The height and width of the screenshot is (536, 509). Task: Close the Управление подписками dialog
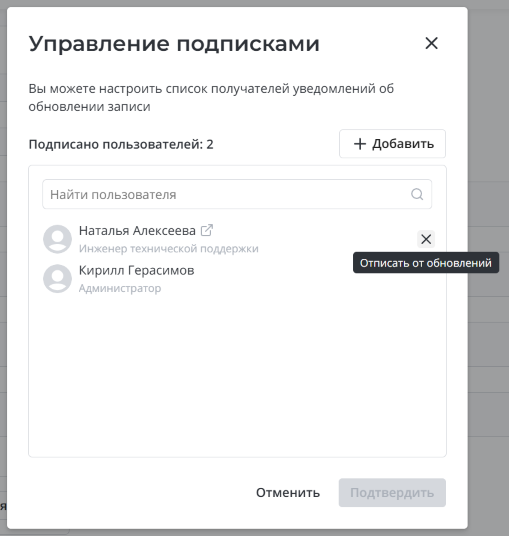coord(431,43)
